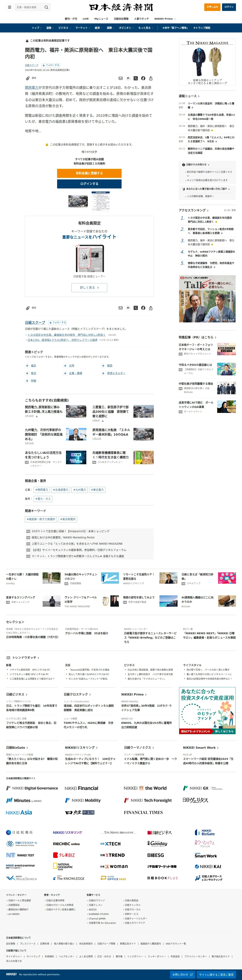Open 日経会社情報 menu item
The width and height of the screenshot is (242, 980).
(121, 19)
